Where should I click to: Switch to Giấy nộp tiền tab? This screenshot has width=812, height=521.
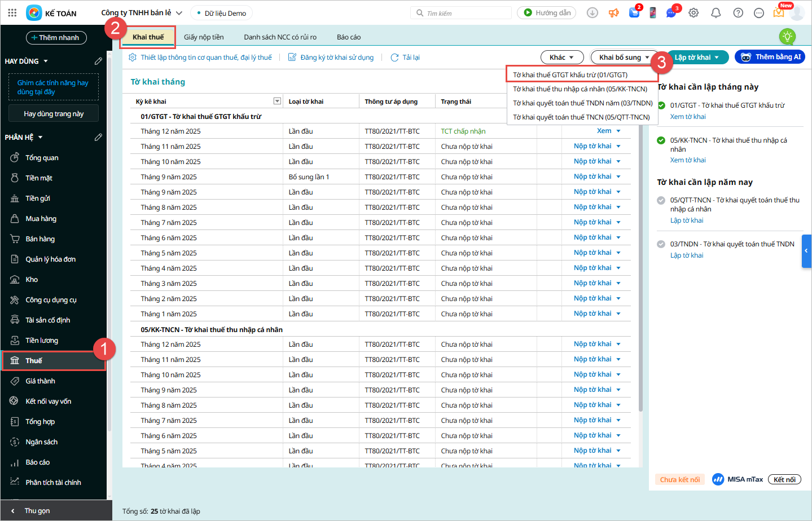click(x=204, y=37)
